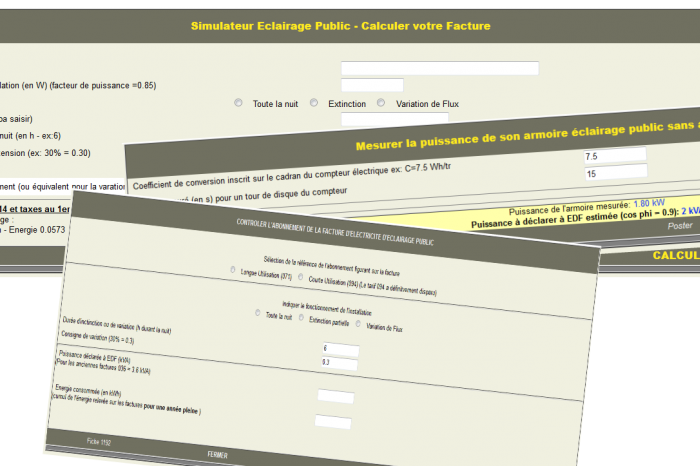The image size is (700, 466).
Task: Click the 'Mesurer la puissance de son armoire' heading
Action: click(527, 135)
